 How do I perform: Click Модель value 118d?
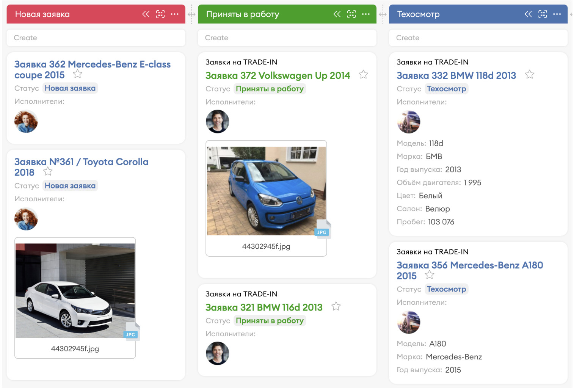[x=436, y=143]
